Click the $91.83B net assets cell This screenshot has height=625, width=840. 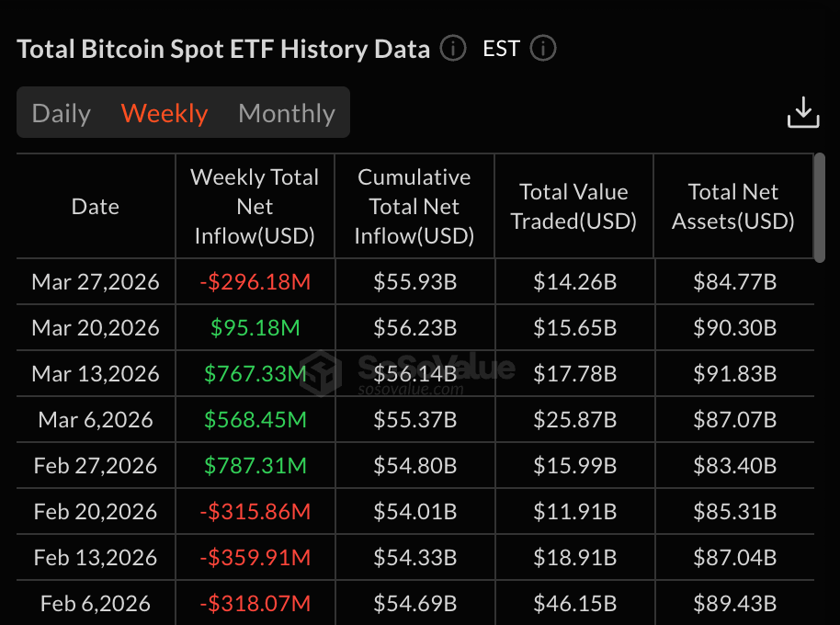(733, 373)
